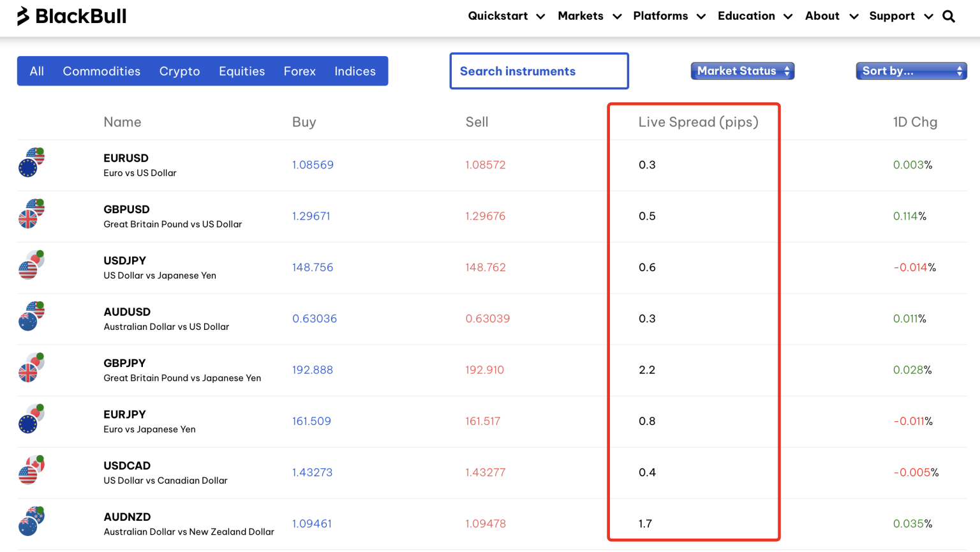Click the GBPUSD sell price link
This screenshot has height=552, width=980.
(486, 216)
